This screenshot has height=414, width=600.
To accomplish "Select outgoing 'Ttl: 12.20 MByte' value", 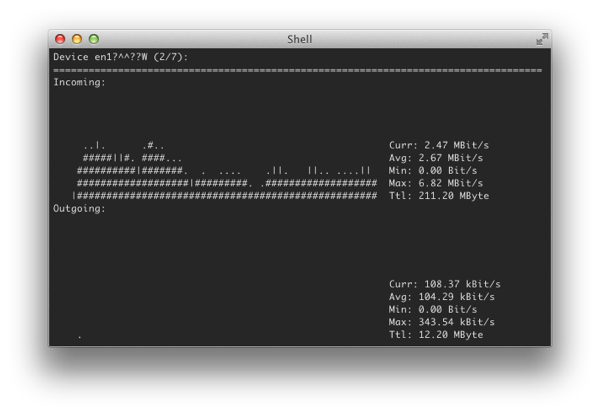I will [x=436, y=335].
